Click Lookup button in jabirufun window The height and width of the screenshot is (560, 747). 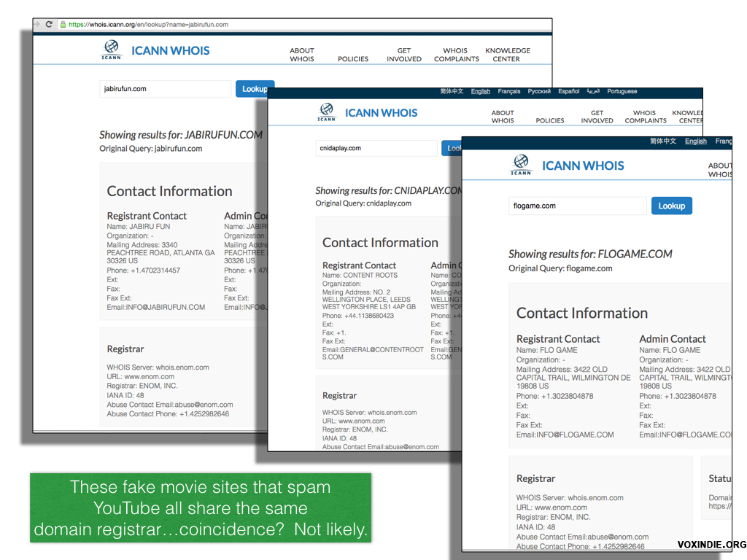pyautogui.click(x=255, y=89)
